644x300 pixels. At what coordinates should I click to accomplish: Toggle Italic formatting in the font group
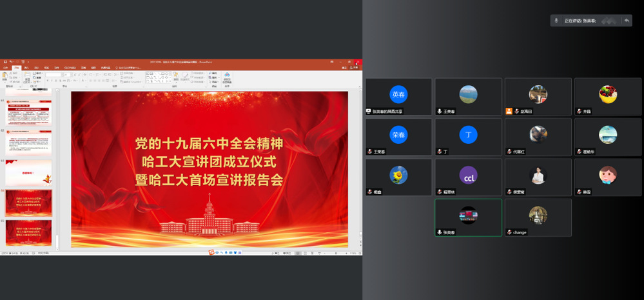click(52, 81)
